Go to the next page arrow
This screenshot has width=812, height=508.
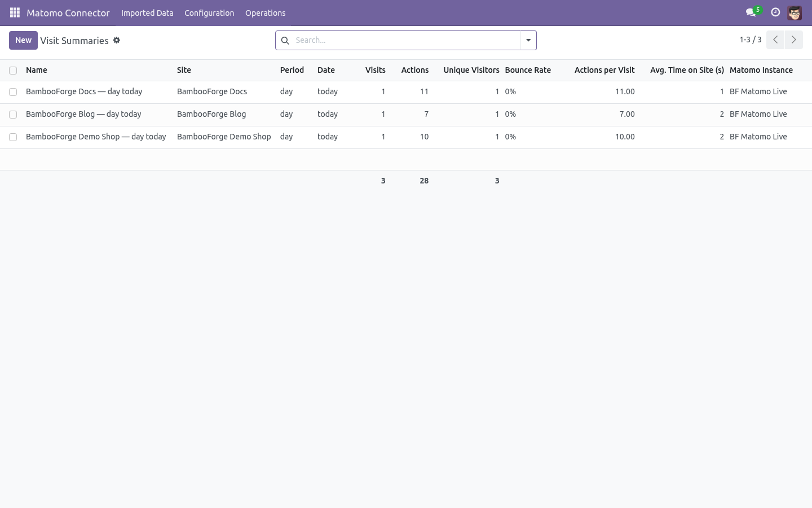pos(793,40)
